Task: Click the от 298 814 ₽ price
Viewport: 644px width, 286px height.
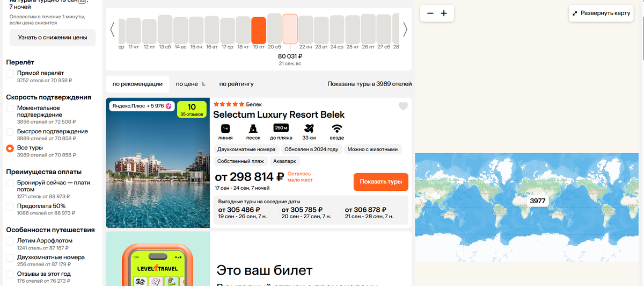Action: [x=250, y=177]
